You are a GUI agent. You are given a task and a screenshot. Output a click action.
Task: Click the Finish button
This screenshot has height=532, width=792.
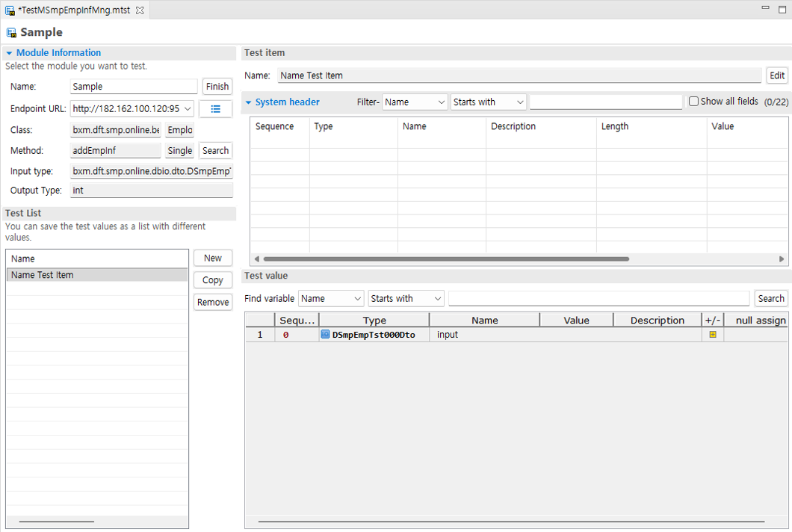[217, 86]
